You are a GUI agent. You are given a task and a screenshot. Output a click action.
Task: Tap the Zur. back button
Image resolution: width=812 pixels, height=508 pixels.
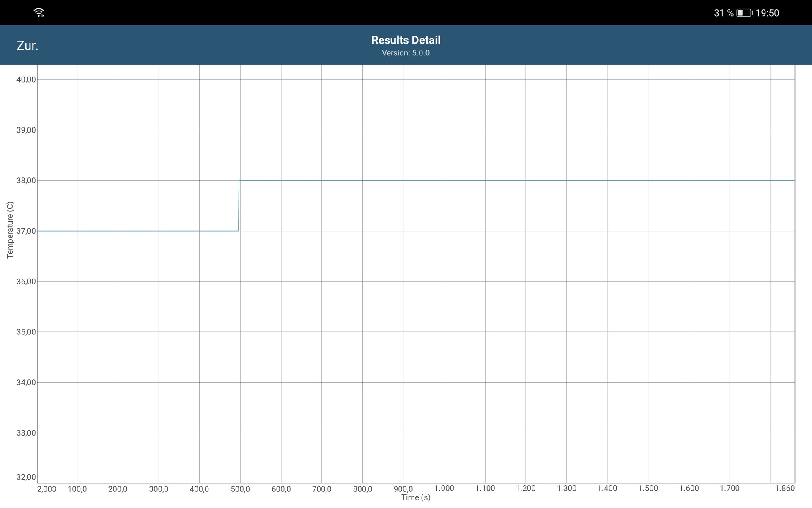pos(27,46)
